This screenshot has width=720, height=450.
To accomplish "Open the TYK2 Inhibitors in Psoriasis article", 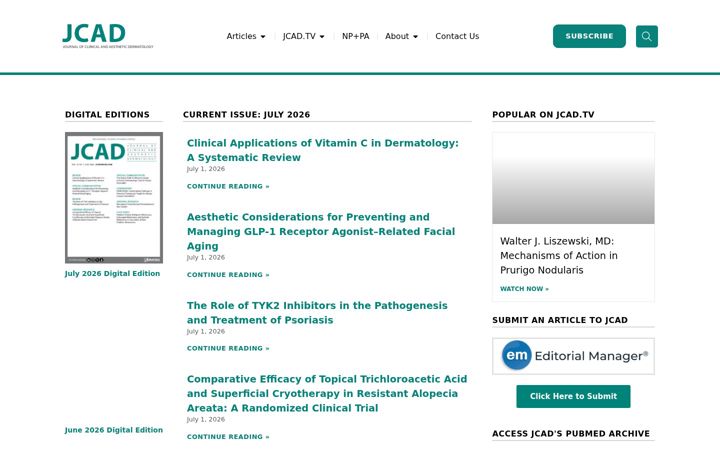I will tap(317, 313).
